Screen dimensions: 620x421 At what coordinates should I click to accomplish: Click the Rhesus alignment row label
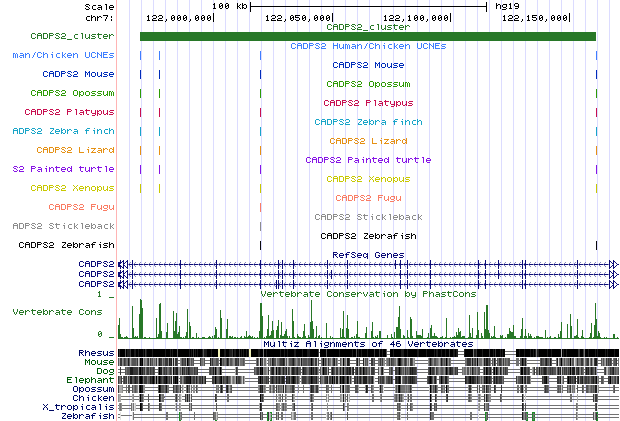(x=95, y=353)
